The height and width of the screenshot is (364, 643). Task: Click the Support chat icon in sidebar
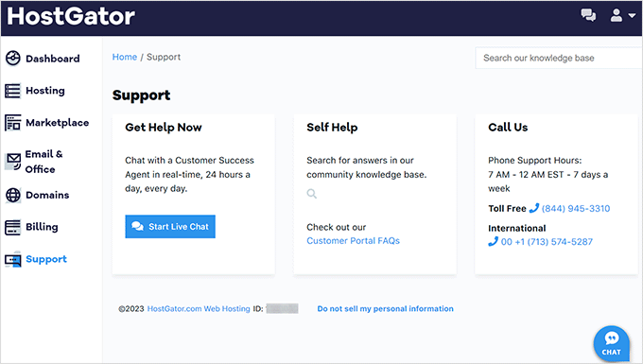pos(12,259)
